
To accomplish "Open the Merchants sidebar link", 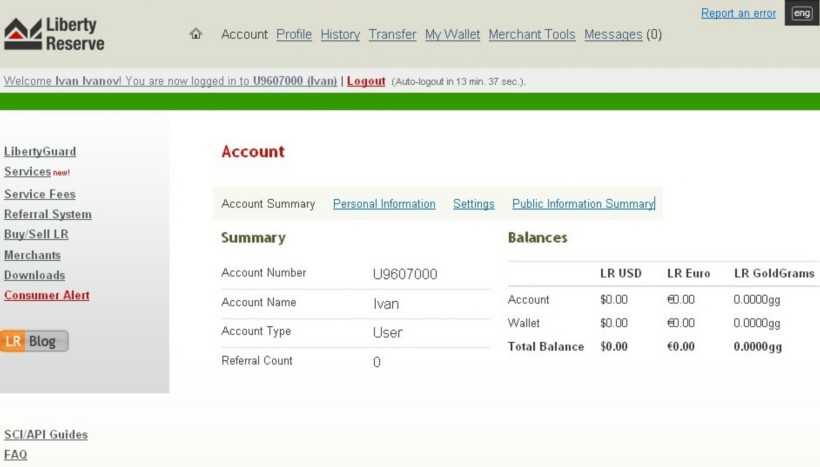I will click(32, 255).
